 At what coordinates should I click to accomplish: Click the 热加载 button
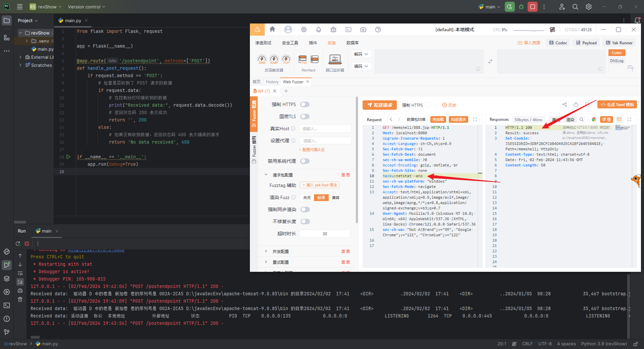tap(438, 119)
